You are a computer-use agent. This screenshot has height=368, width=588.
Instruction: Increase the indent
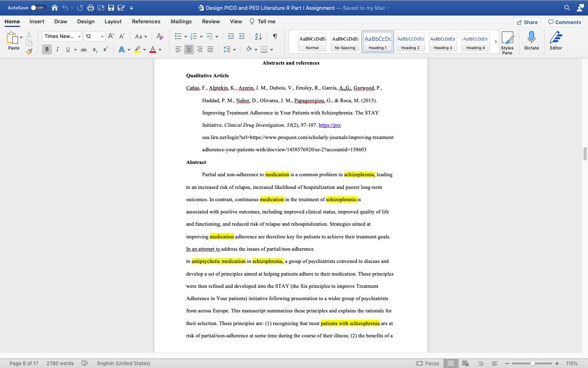(x=243, y=36)
